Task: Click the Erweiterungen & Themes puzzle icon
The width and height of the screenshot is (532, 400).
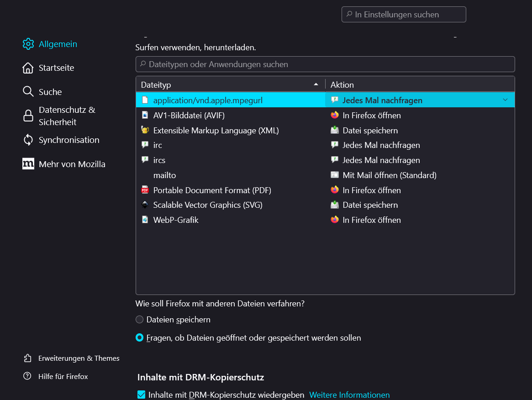Action: pyautogui.click(x=27, y=358)
